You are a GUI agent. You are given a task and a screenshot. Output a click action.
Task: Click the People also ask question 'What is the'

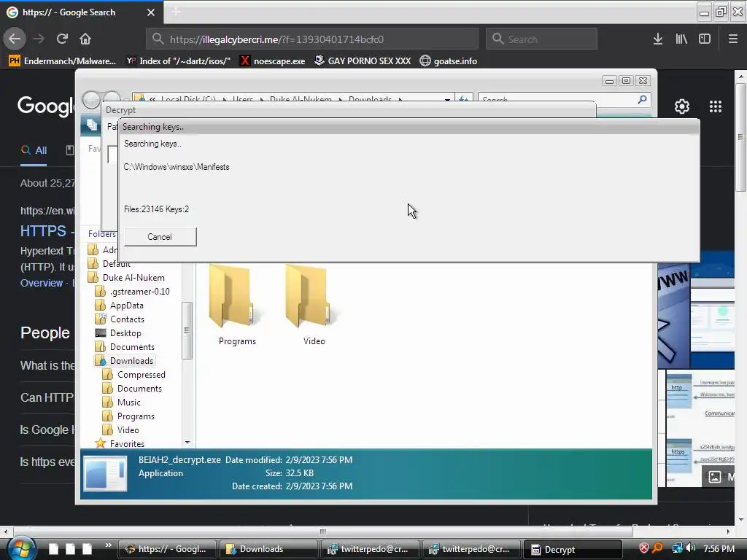(47, 366)
